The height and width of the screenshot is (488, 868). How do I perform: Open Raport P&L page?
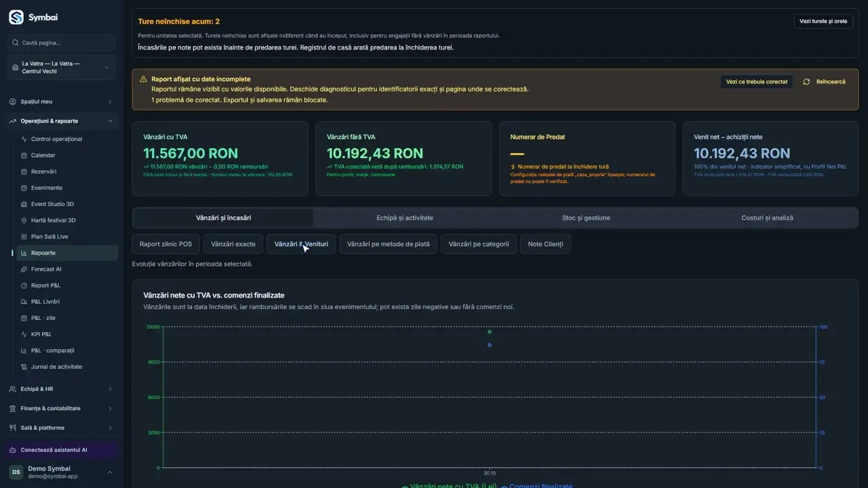[67, 285]
